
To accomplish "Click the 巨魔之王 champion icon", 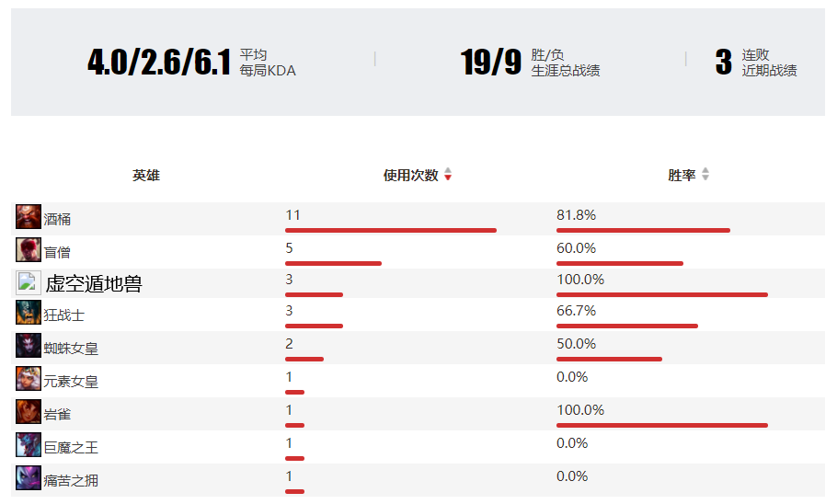I will (29, 446).
